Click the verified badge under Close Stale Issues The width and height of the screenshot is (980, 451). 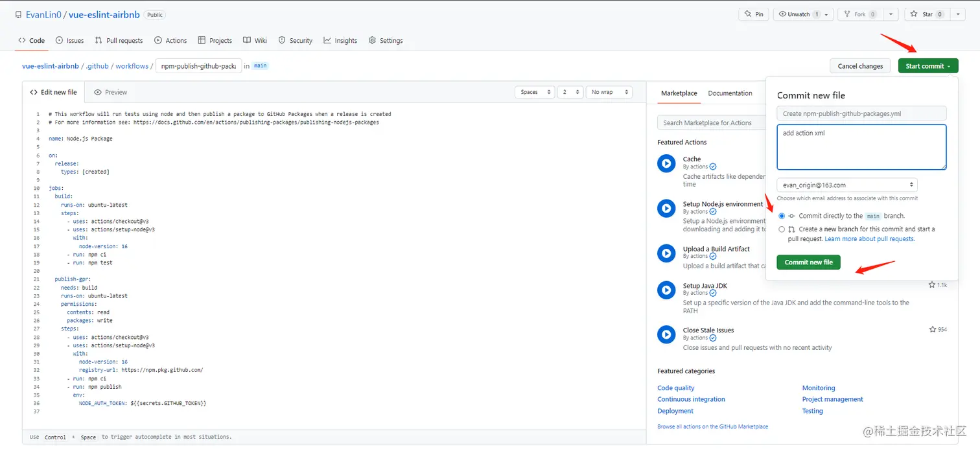[713, 338]
